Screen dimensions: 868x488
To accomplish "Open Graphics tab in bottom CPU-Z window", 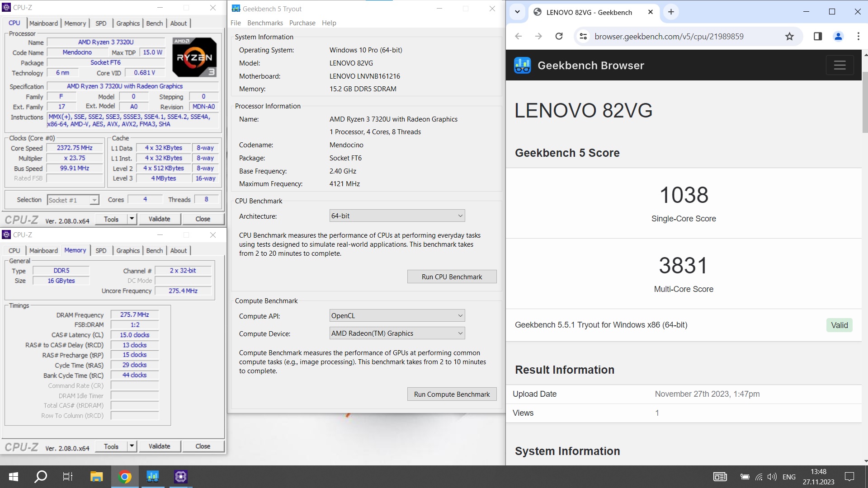I will click(x=128, y=251).
